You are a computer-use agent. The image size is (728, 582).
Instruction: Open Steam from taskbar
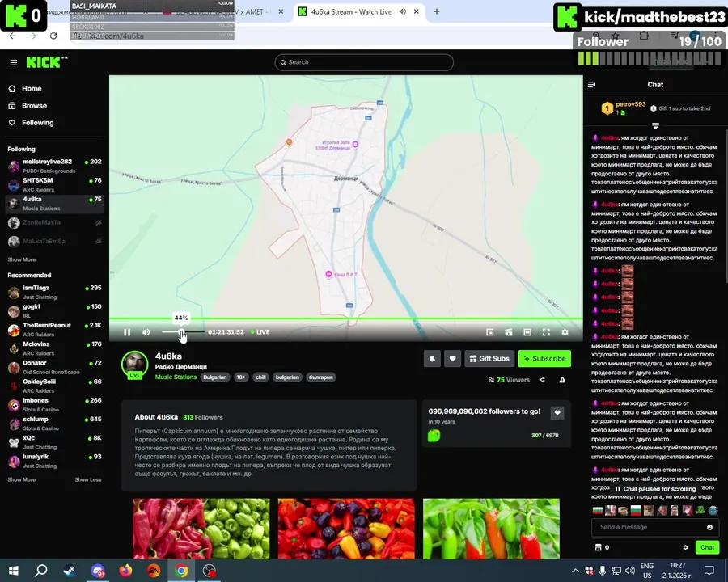70,571
